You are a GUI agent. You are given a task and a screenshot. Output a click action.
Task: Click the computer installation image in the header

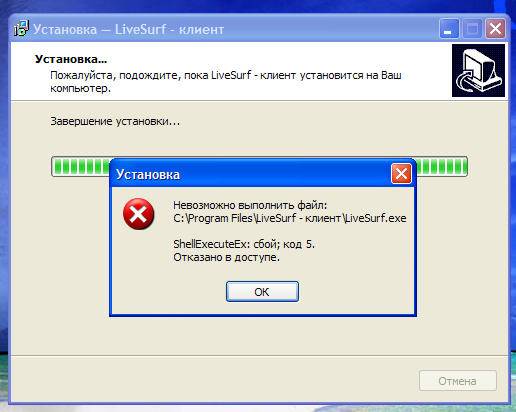tap(478, 71)
